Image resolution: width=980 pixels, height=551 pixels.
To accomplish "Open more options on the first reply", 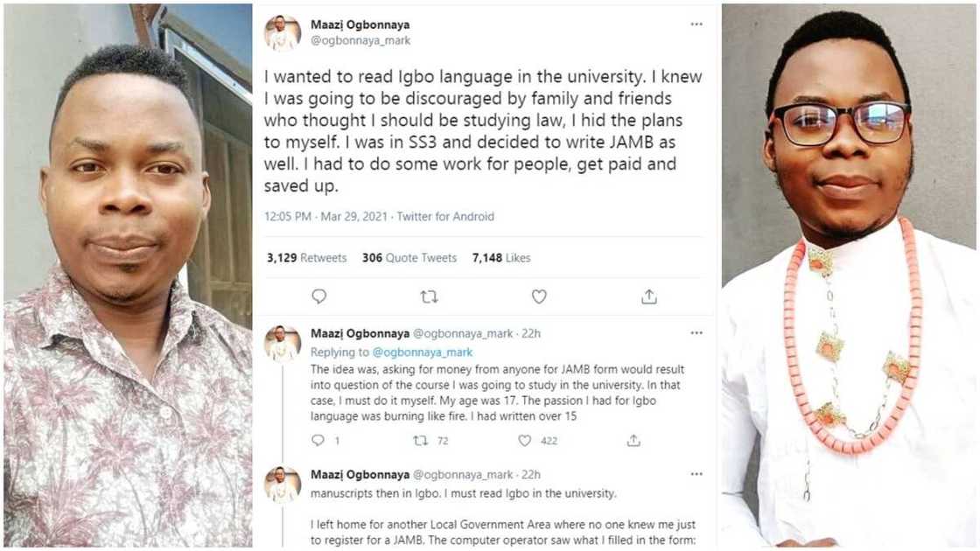I will point(696,333).
